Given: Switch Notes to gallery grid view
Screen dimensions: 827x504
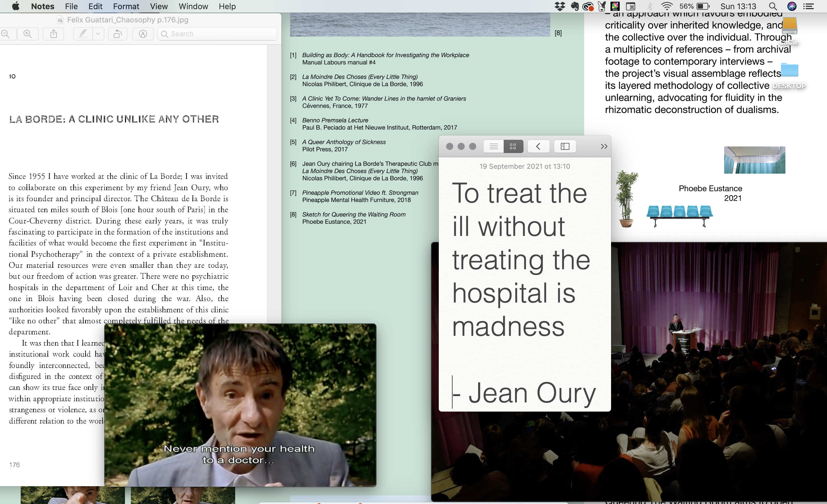Looking at the screenshot, I should tap(513, 146).
